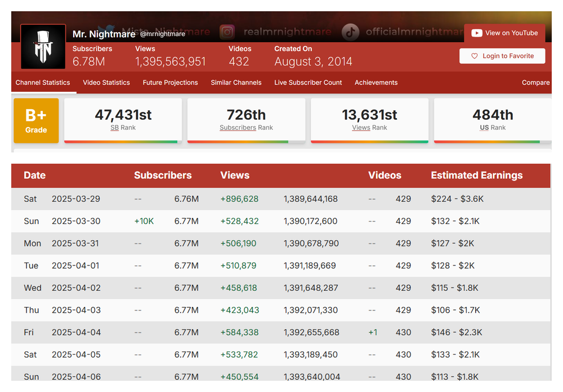Screen dimensions: 563x392
Task: Click the Estimated Earnings column header
Action: coord(476,175)
